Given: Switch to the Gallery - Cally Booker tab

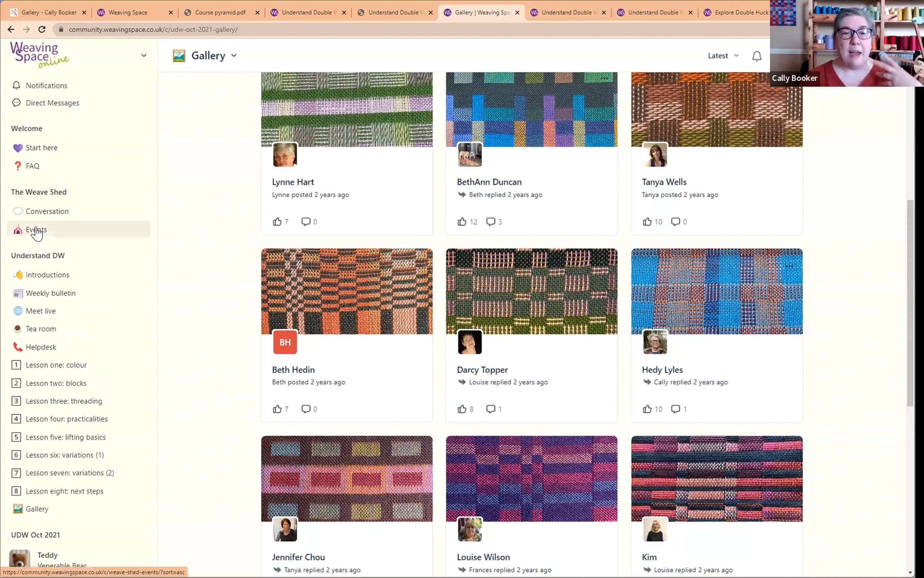Looking at the screenshot, I should point(49,12).
